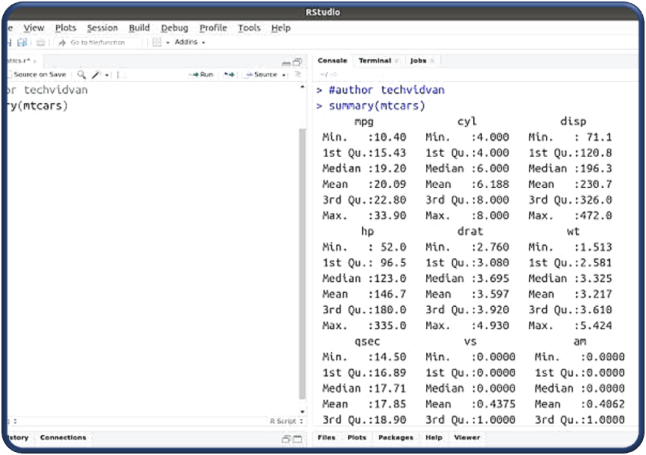Click the Find/Replace magnifier icon in editor
The width and height of the screenshot is (646, 455).
coord(82,75)
